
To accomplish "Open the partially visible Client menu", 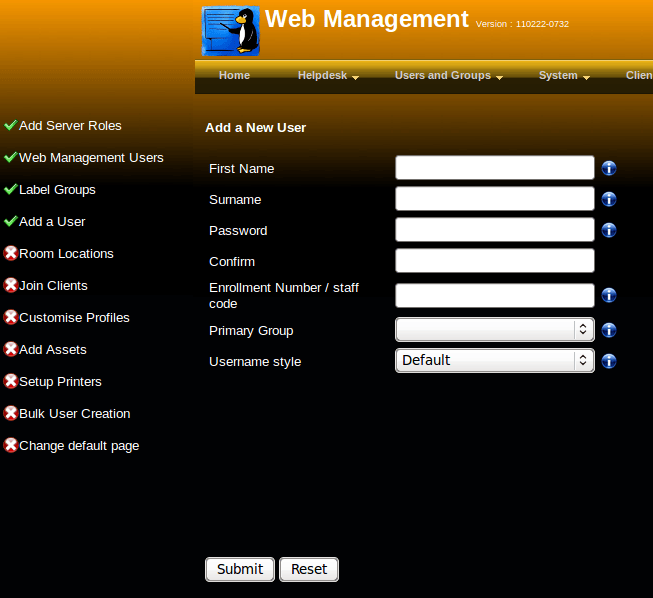I will pos(639,75).
